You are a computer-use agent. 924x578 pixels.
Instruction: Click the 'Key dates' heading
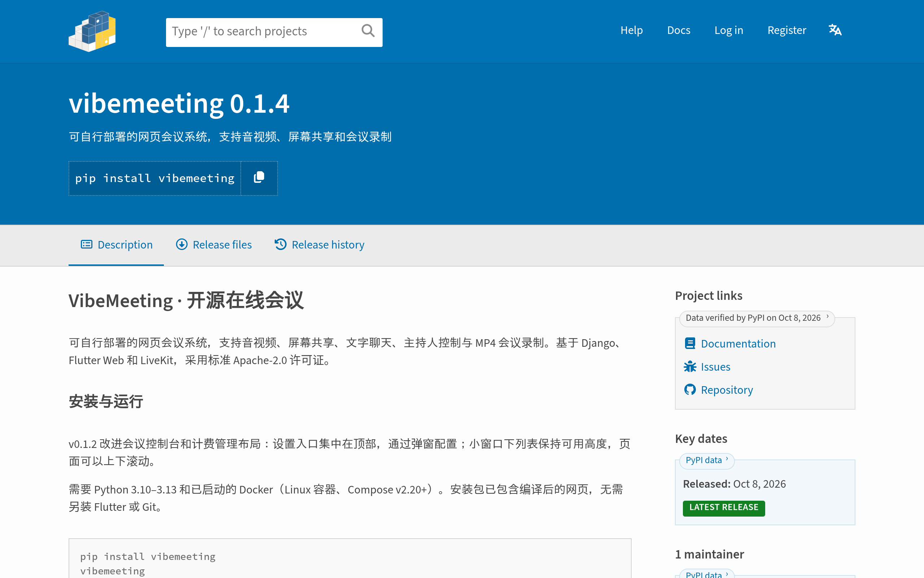(701, 439)
